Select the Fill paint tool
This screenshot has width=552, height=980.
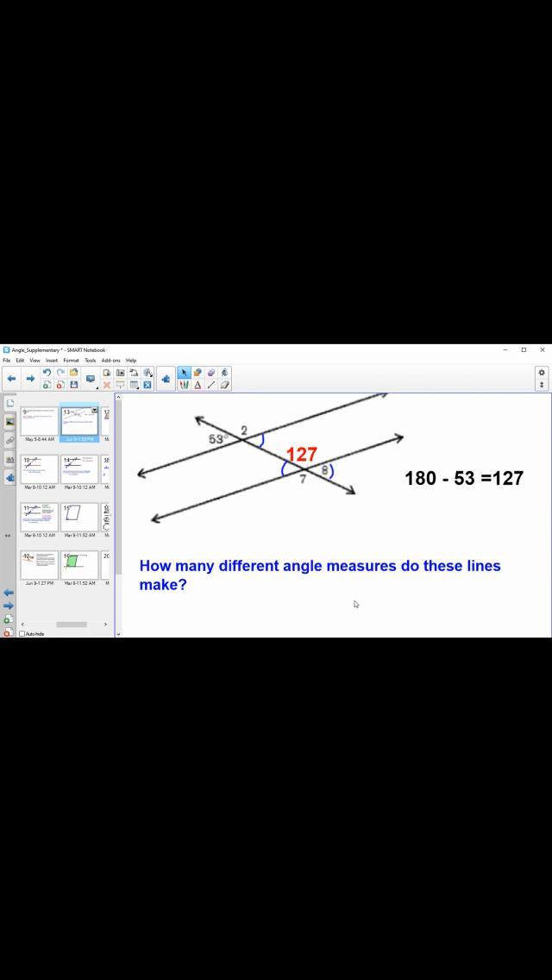(x=224, y=373)
